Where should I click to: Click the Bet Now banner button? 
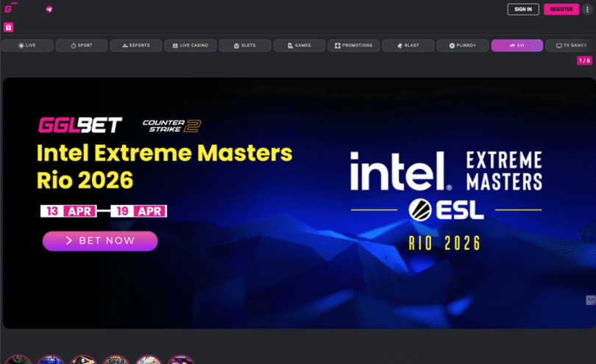[x=100, y=240]
